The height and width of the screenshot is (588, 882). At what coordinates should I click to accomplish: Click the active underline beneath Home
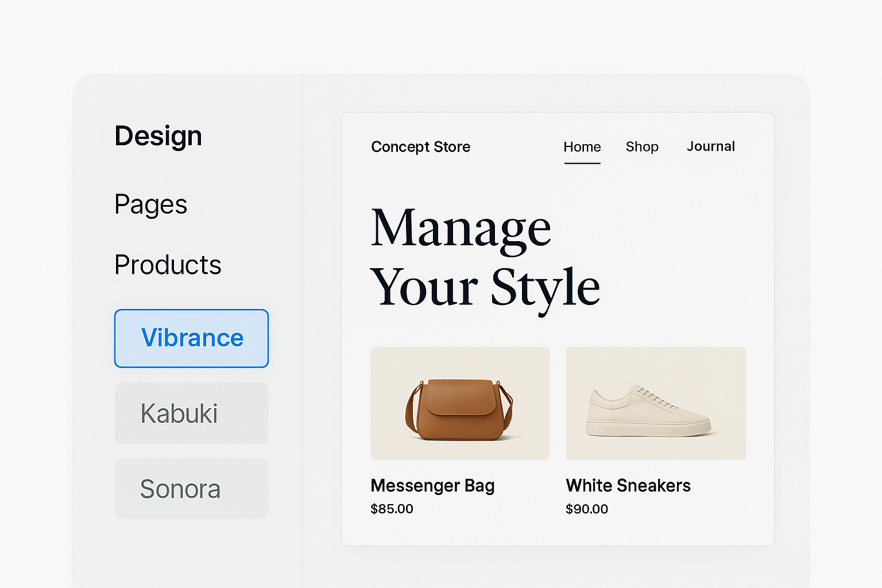[582, 163]
